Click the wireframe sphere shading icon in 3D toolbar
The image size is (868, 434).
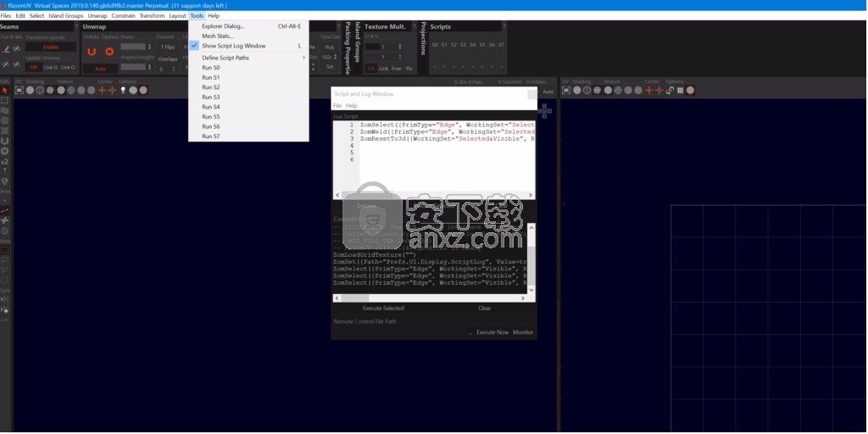pyautogui.click(x=40, y=90)
